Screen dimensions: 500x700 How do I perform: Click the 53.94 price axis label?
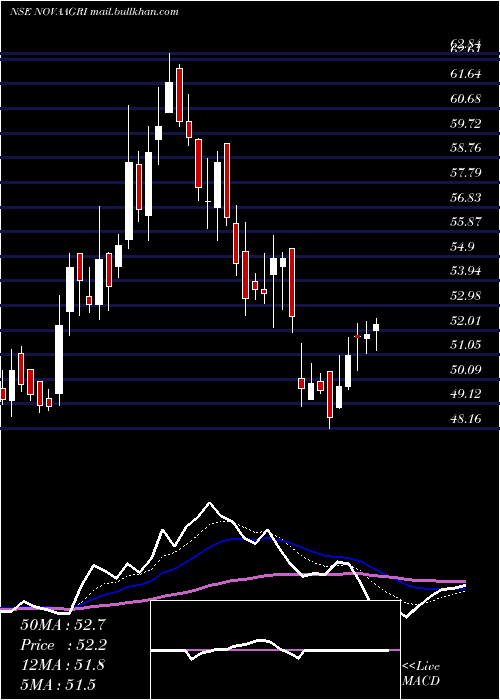[x=466, y=271]
